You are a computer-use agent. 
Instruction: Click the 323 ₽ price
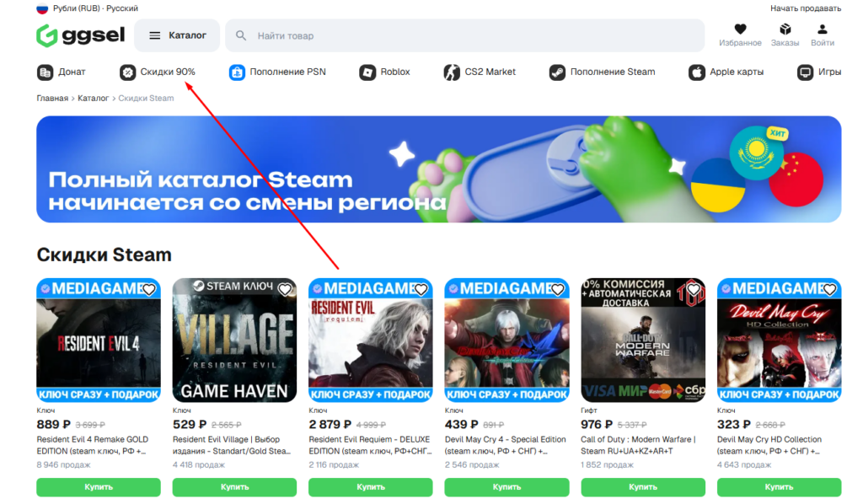coord(734,425)
